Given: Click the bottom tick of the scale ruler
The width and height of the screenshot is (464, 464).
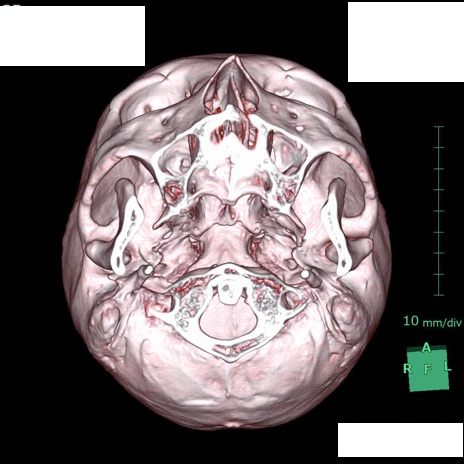Looking at the screenshot, I should pyautogui.click(x=439, y=295).
